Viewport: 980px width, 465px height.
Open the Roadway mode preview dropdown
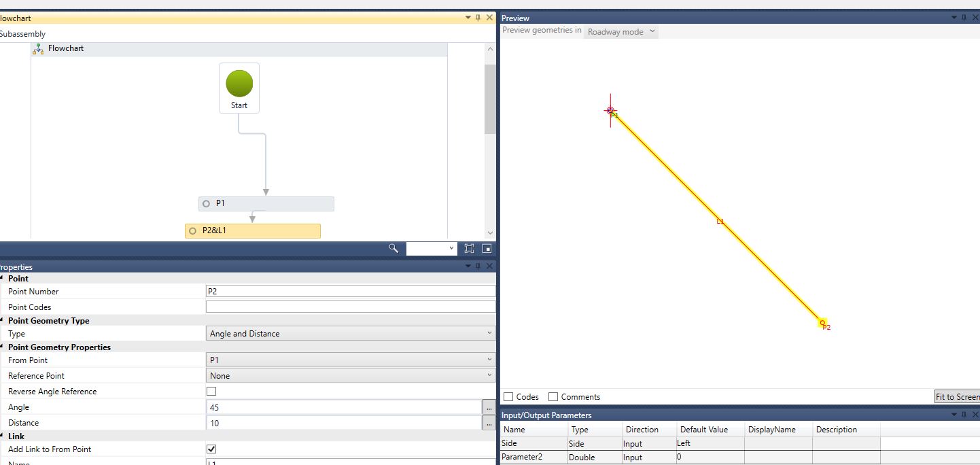pyautogui.click(x=620, y=31)
